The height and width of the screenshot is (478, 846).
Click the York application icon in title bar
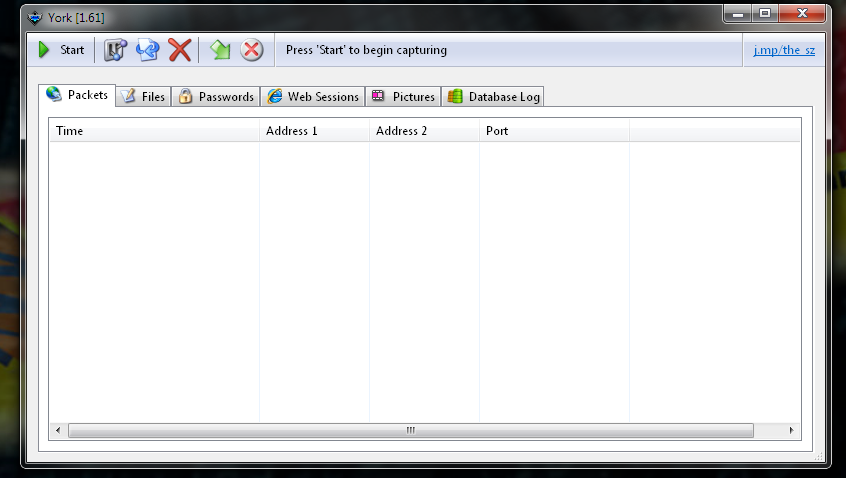pyautogui.click(x=35, y=18)
